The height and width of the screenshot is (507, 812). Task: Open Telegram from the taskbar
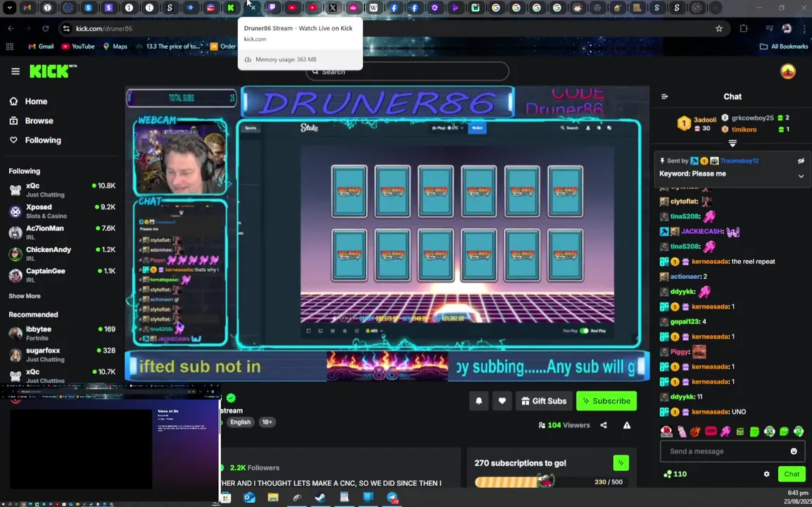coord(392,498)
